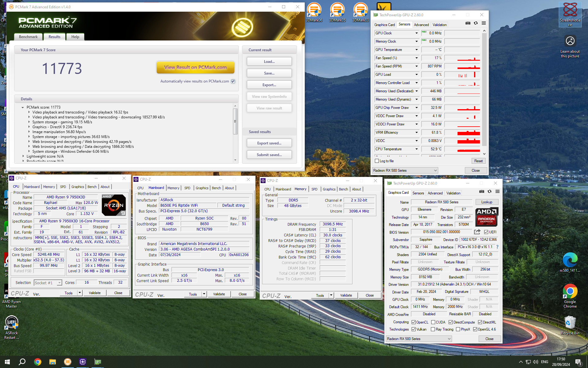The width and height of the screenshot is (588, 368).
Task: Click Learn about this picture icon
Action: (570, 46)
